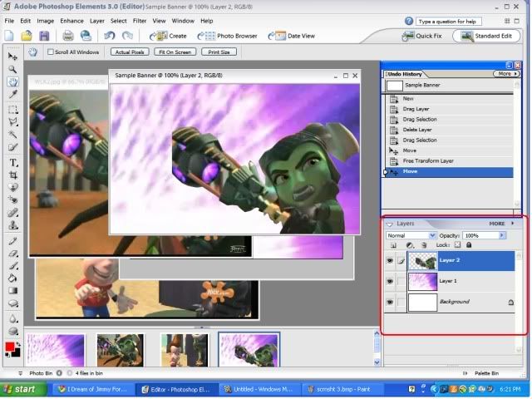Click the Save floppy disk icon
Image resolution: width=532 pixels, height=399 pixels.
(x=44, y=36)
